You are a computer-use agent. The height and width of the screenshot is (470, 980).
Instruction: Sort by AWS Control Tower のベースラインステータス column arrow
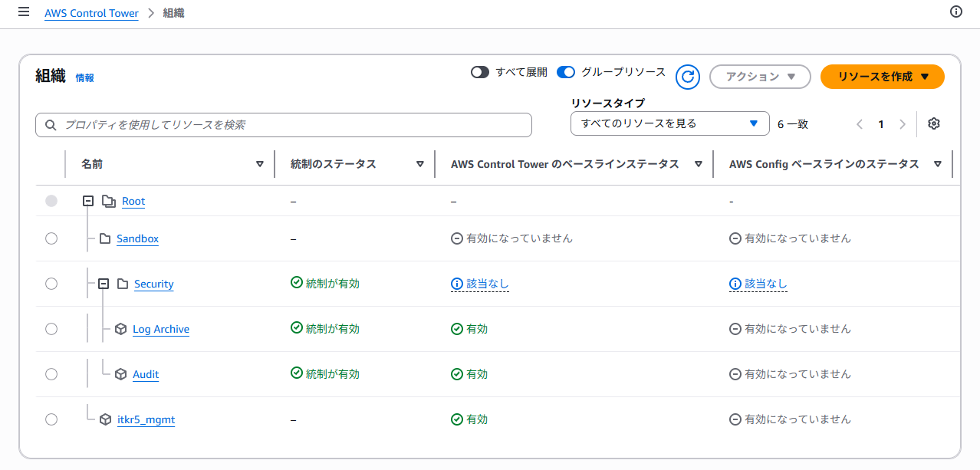(698, 164)
